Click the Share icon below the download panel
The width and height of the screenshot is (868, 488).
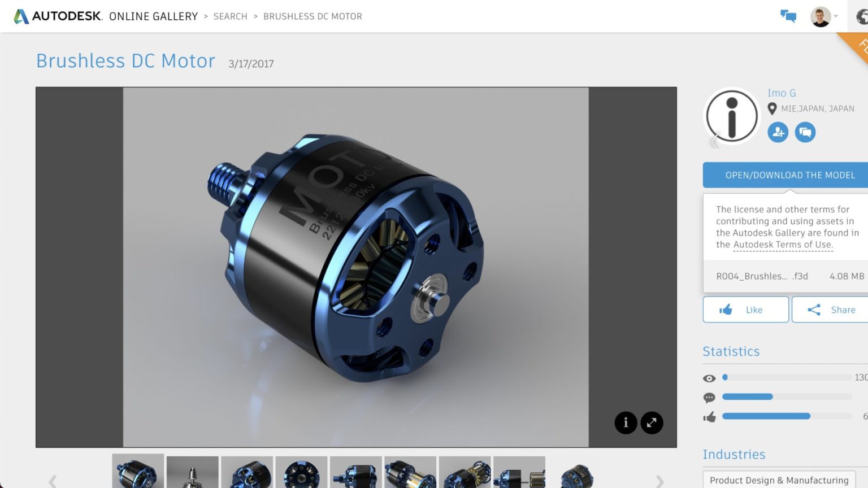[x=814, y=310]
